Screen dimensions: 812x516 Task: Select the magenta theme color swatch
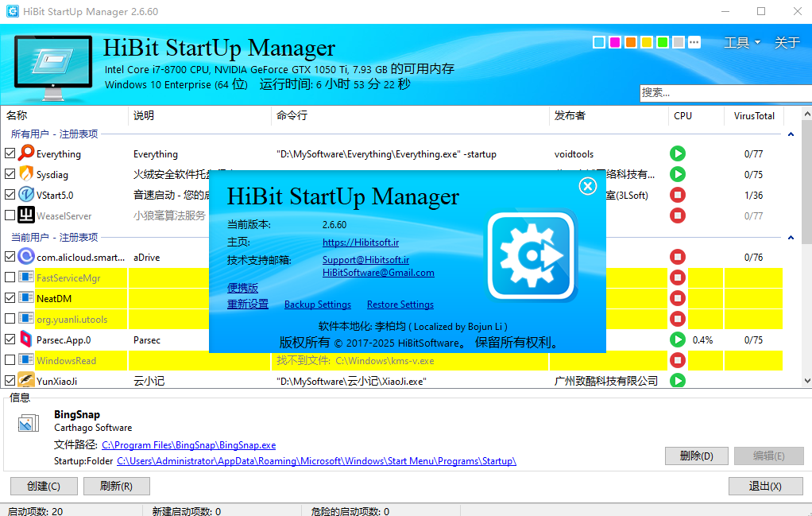[x=615, y=42]
